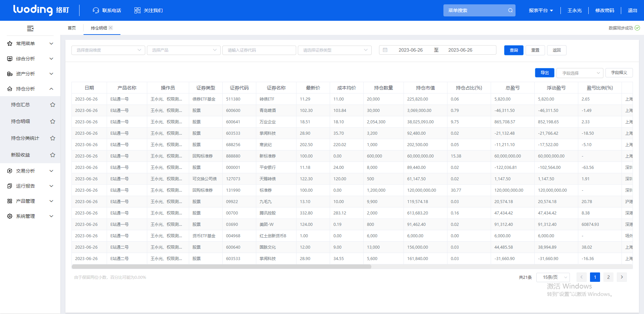Screen dimensions: 644x314
Task: Click the start date 2023-06-26 field
Action: coord(411,50)
